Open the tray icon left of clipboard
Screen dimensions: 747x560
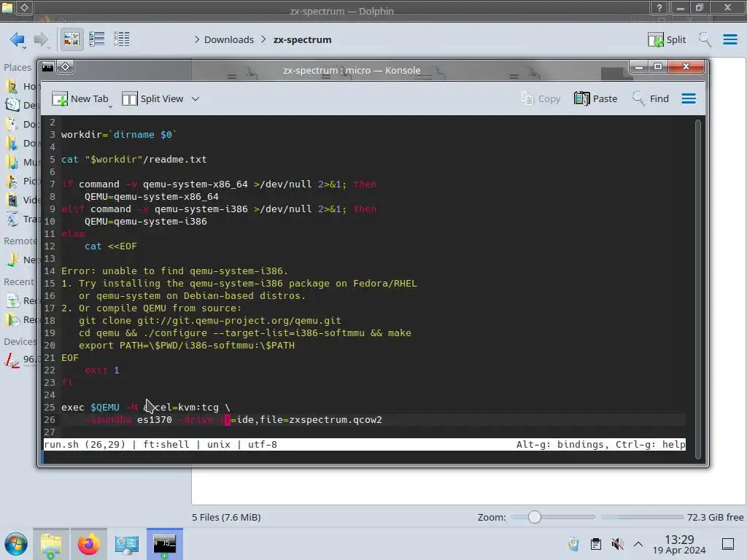573,544
